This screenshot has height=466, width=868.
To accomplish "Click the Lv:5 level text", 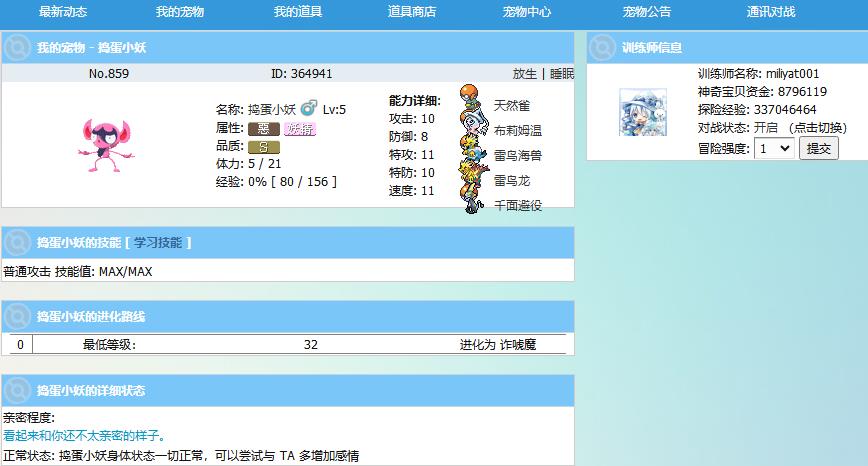I will pyautogui.click(x=334, y=110).
